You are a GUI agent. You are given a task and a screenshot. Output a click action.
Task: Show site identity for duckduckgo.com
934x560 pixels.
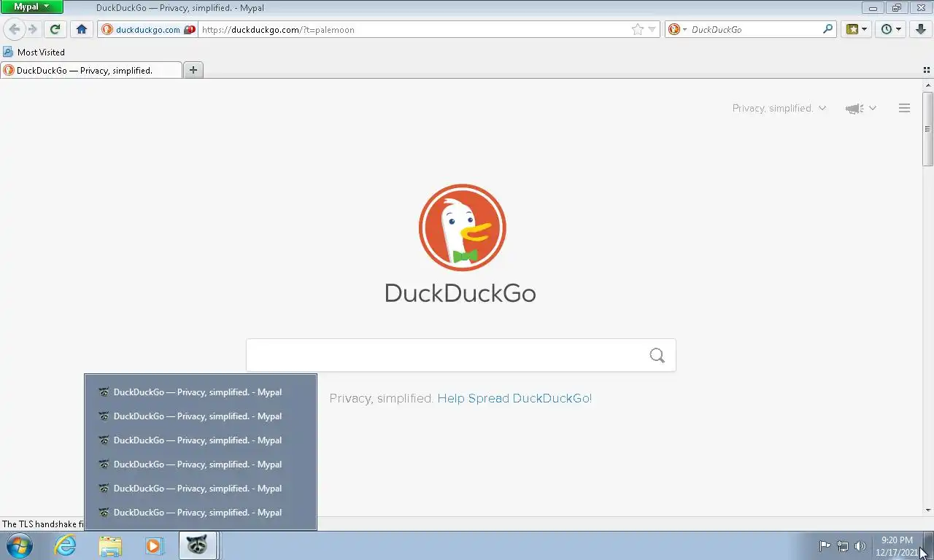click(141, 30)
